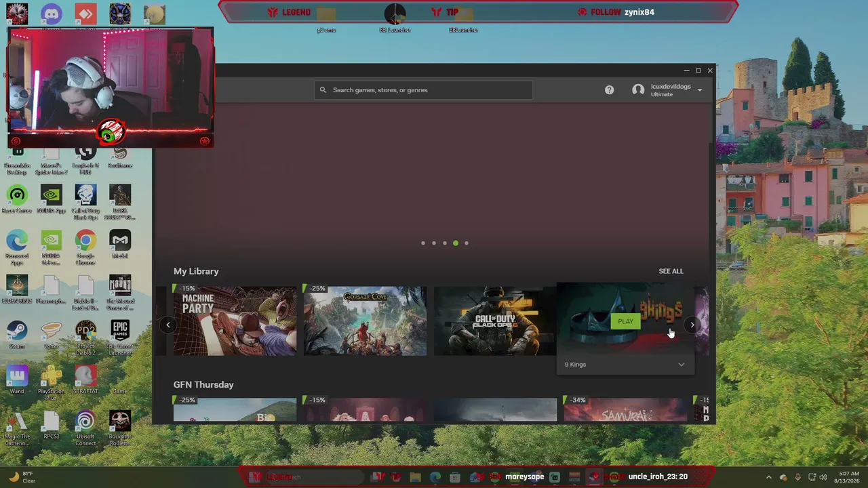868x488 pixels.
Task: Open Google Chrome desktop shortcut
Action: 85,247
